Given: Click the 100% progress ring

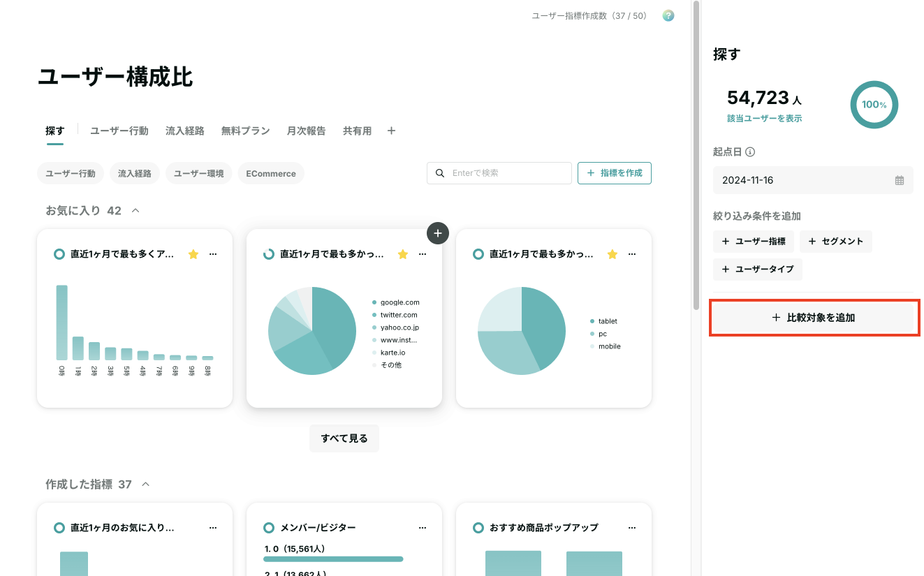Looking at the screenshot, I should click(x=874, y=105).
